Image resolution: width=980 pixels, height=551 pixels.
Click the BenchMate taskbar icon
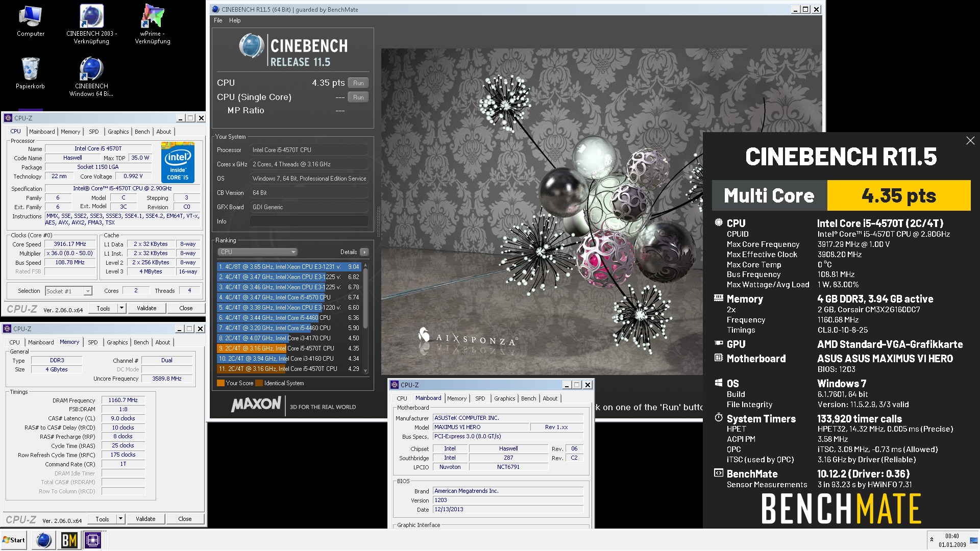pyautogui.click(x=69, y=540)
